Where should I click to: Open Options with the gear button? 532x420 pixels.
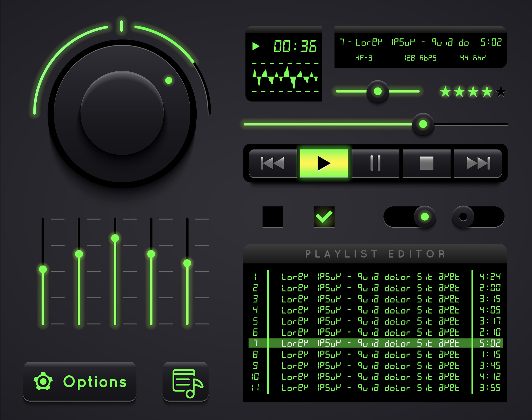(80, 381)
